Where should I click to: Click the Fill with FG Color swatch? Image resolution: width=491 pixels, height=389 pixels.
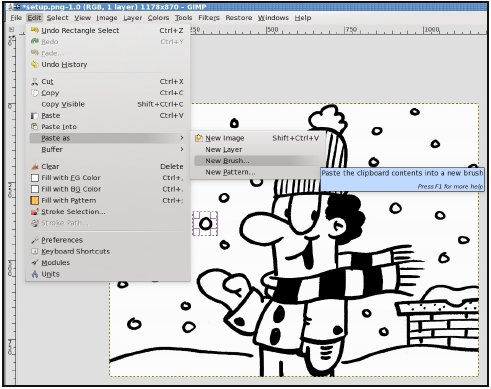35,178
